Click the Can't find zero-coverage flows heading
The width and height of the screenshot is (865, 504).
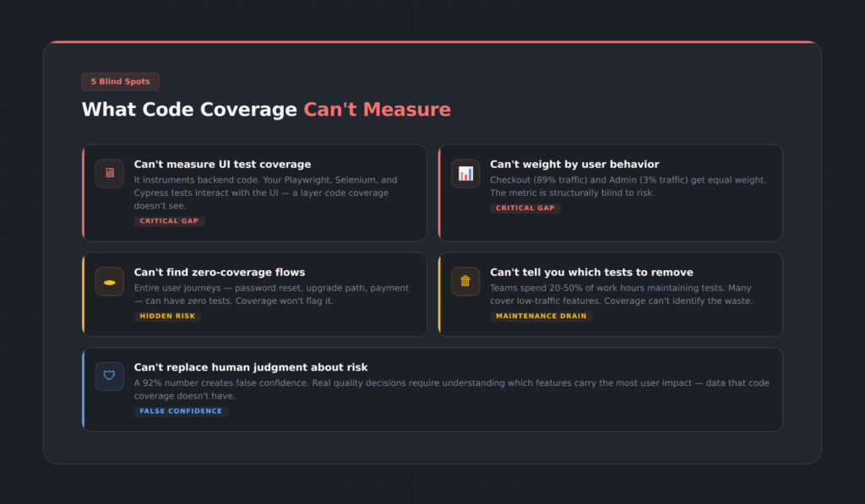click(x=219, y=272)
